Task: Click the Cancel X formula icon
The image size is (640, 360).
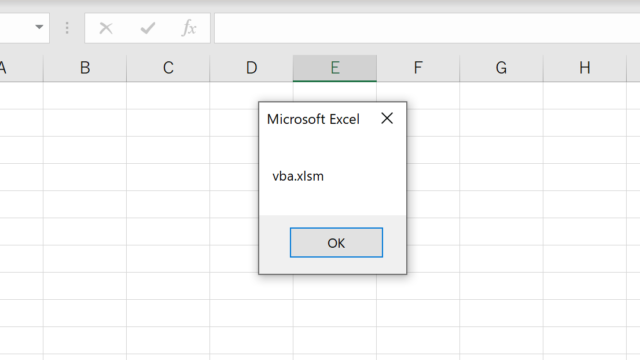Action: (106, 28)
